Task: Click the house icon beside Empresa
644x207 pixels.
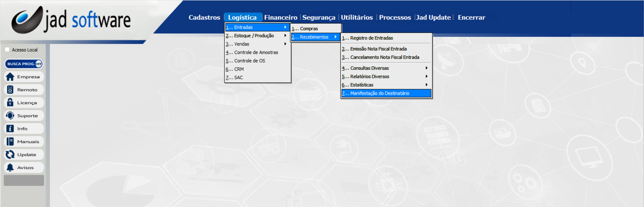Action: point(10,77)
